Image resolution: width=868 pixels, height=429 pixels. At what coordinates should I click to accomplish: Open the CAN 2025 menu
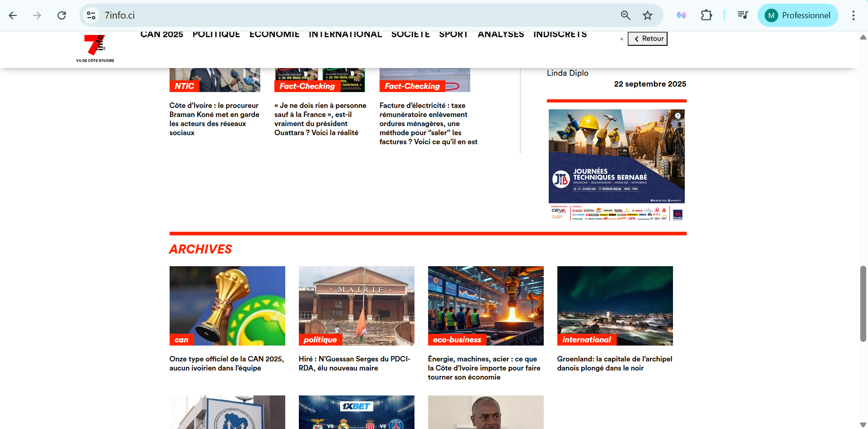coord(162,34)
